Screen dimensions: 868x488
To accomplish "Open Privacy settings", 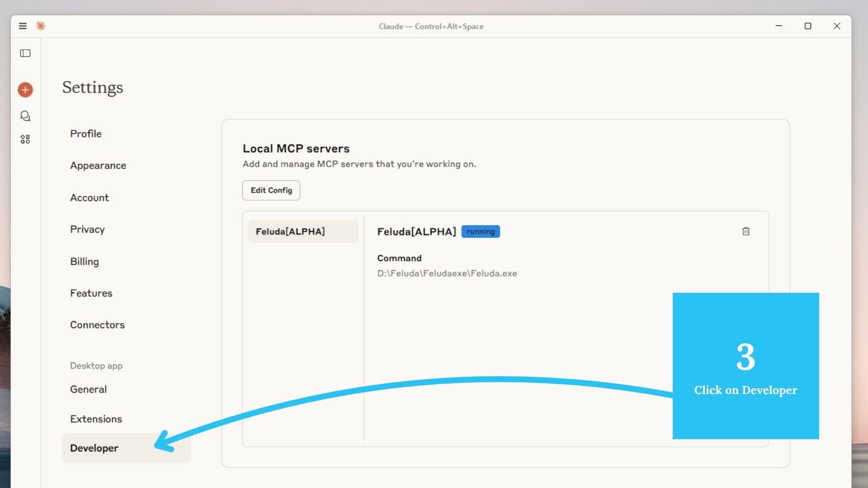I will (x=87, y=229).
